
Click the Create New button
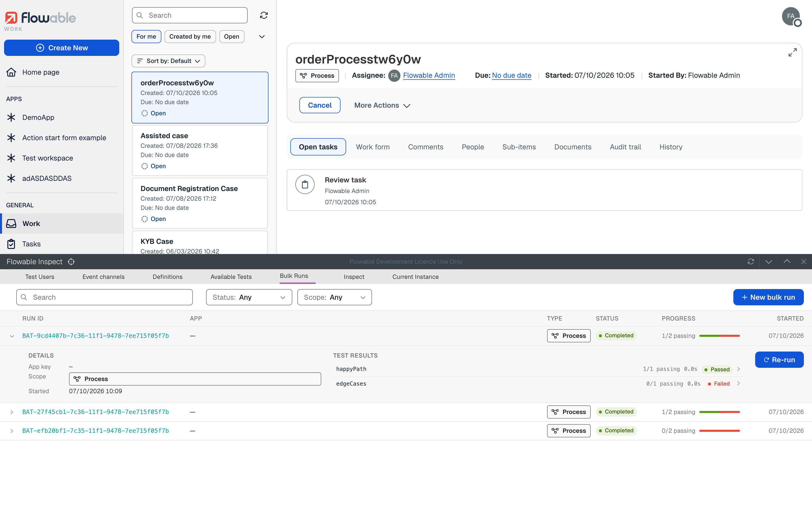[x=61, y=48]
